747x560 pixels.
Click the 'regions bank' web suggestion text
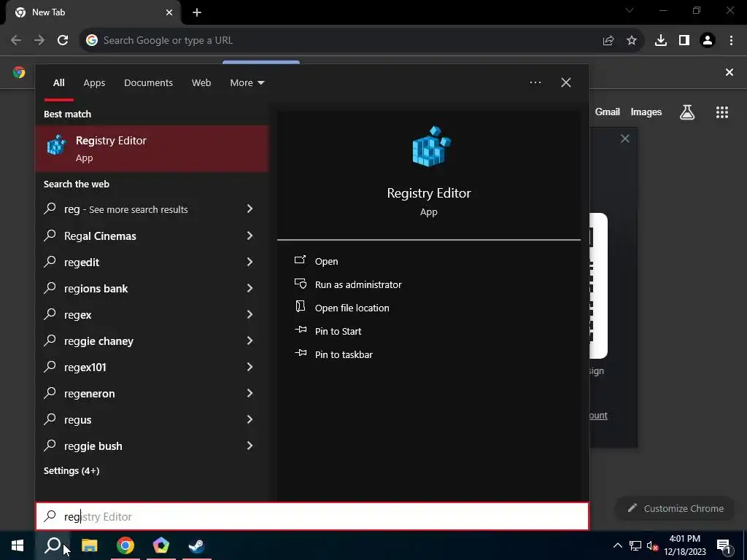click(96, 289)
